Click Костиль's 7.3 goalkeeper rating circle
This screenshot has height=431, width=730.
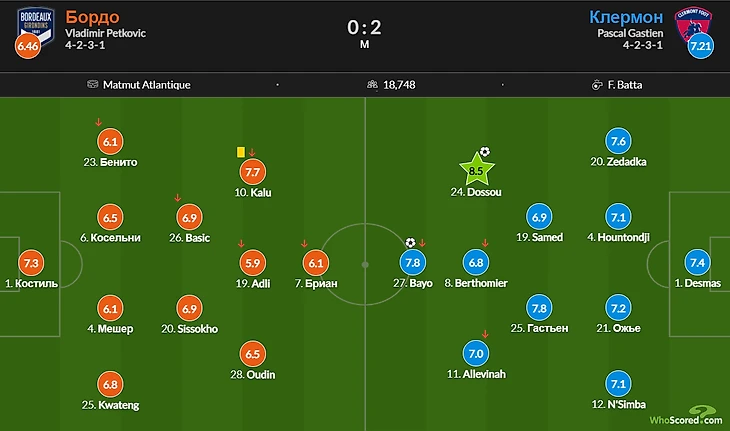[32, 262]
